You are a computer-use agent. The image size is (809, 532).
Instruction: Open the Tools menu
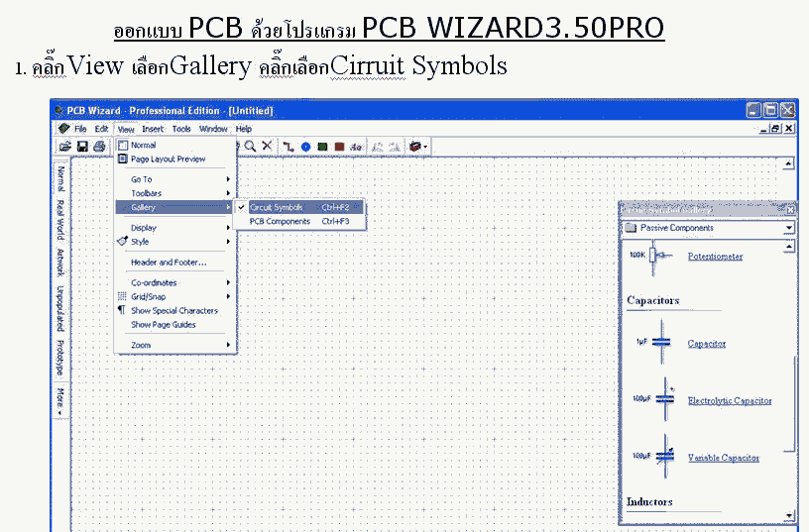click(181, 129)
